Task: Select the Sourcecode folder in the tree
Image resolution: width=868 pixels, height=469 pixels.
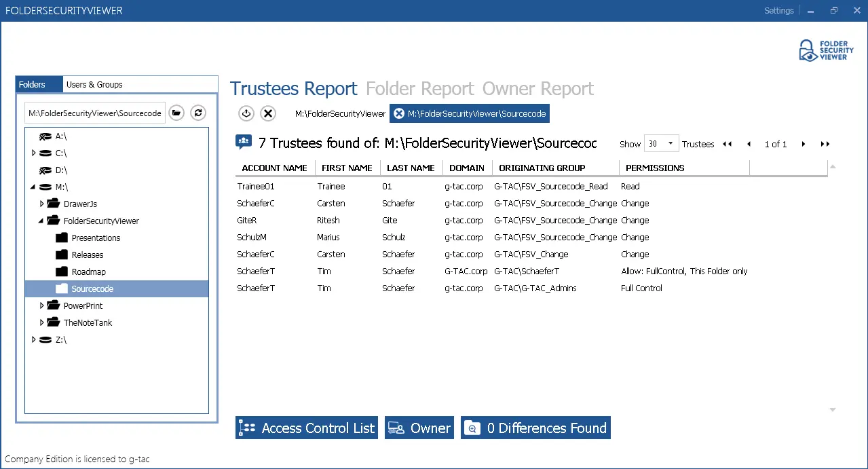Action: coord(117,289)
